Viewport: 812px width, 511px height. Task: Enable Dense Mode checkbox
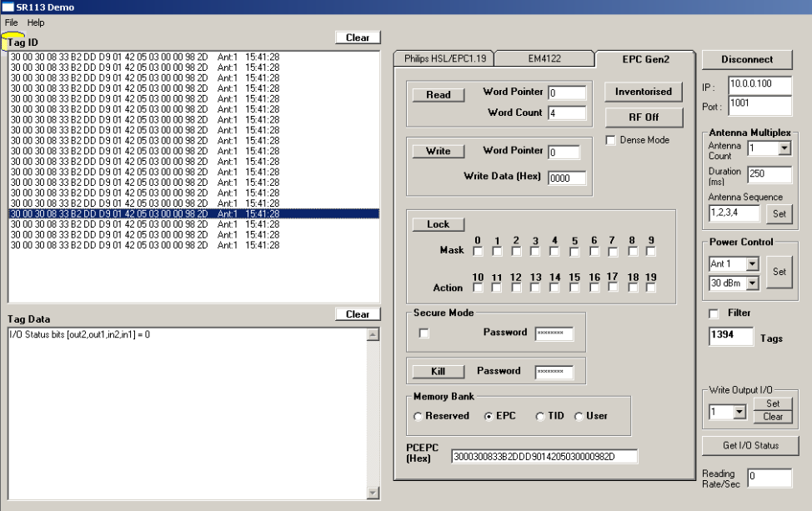(610, 140)
